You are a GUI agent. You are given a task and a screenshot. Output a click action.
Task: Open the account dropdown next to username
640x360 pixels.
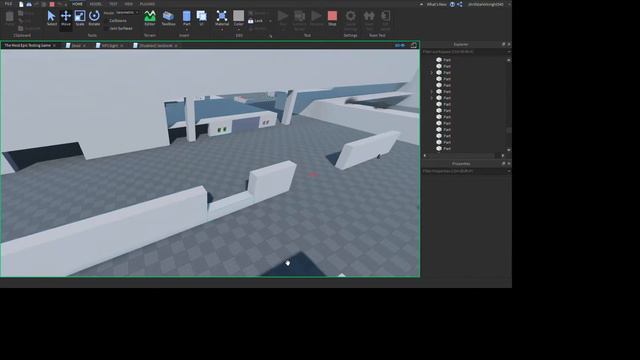pos(509,4)
